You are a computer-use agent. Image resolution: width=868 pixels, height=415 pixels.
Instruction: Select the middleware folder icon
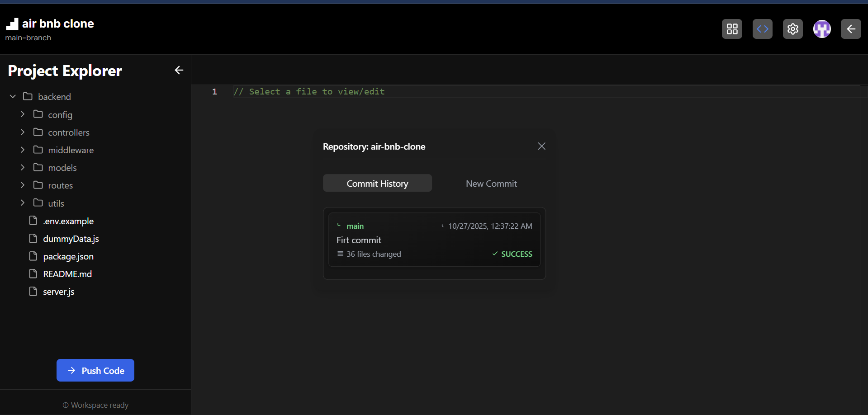(x=38, y=150)
